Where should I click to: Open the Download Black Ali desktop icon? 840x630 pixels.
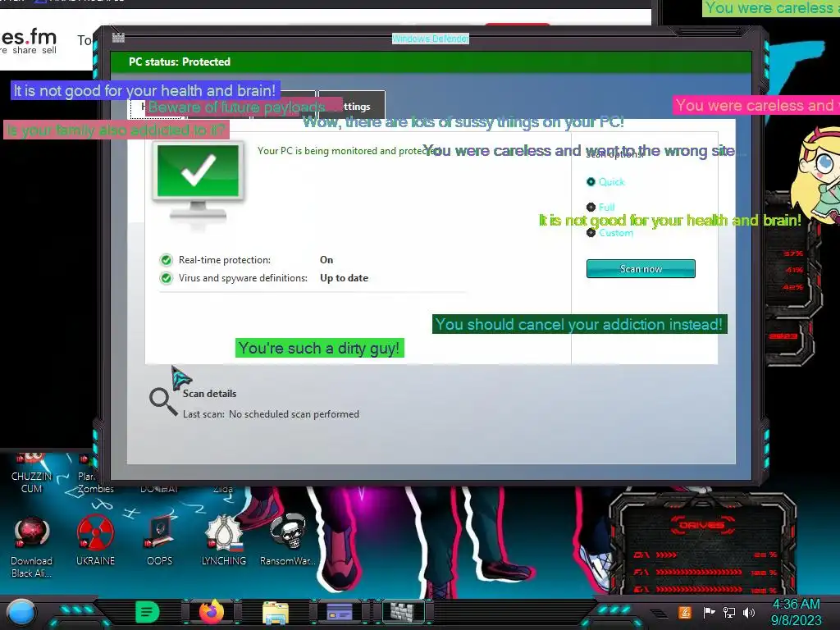click(32, 546)
